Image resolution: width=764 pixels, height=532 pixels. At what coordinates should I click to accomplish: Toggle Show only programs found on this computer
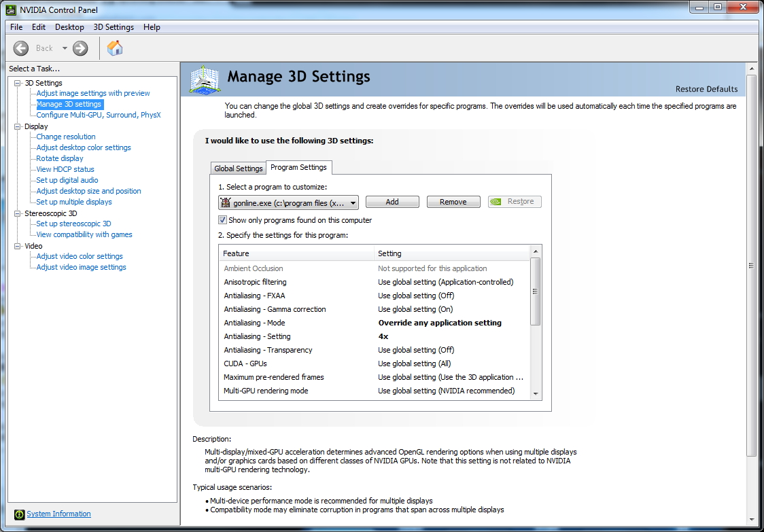pyautogui.click(x=223, y=220)
